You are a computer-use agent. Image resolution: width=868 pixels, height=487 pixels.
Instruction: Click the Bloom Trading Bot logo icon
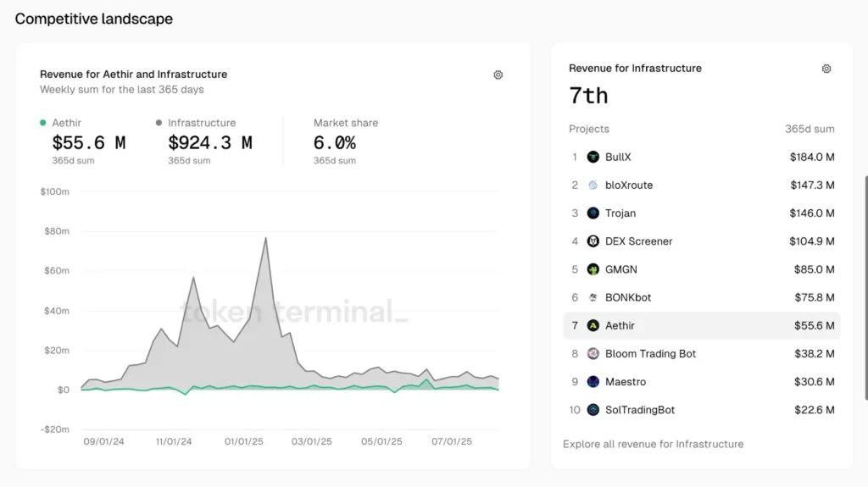click(593, 354)
